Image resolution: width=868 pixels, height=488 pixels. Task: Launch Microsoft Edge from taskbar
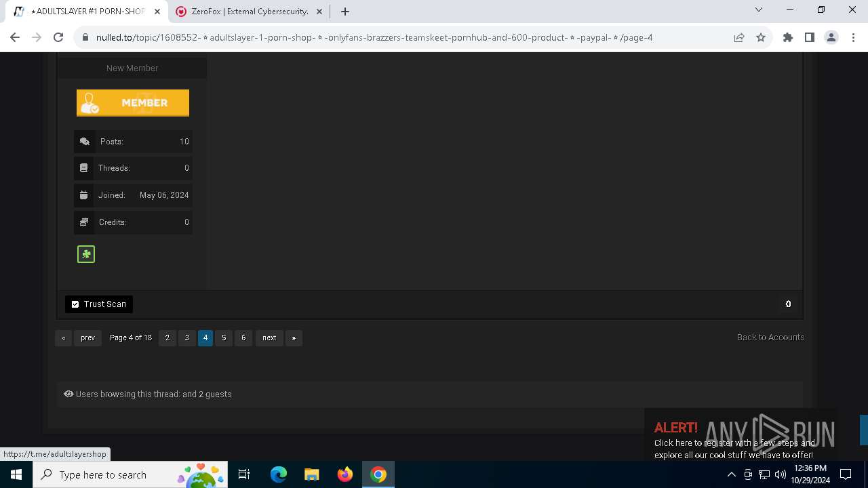tap(279, 474)
